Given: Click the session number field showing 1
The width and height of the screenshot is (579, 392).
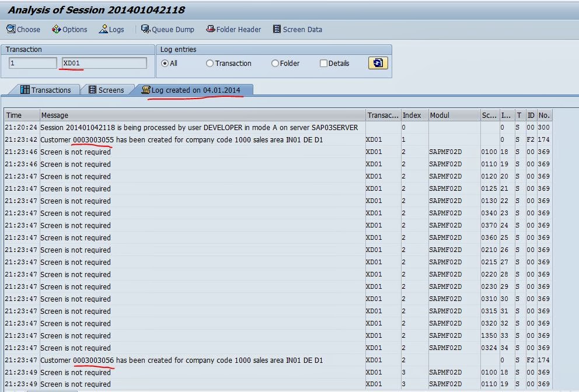Looking at the screenshot, I should (32, 62).
